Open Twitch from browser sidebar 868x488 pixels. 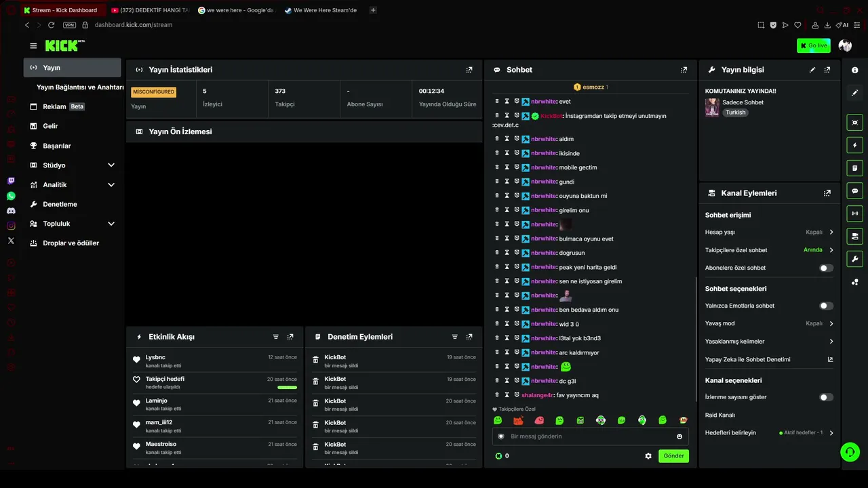click(x=11, y=181)
